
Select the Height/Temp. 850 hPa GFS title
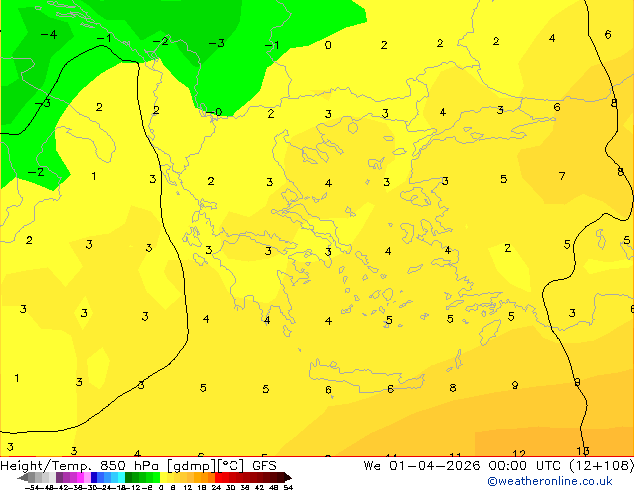138,466
